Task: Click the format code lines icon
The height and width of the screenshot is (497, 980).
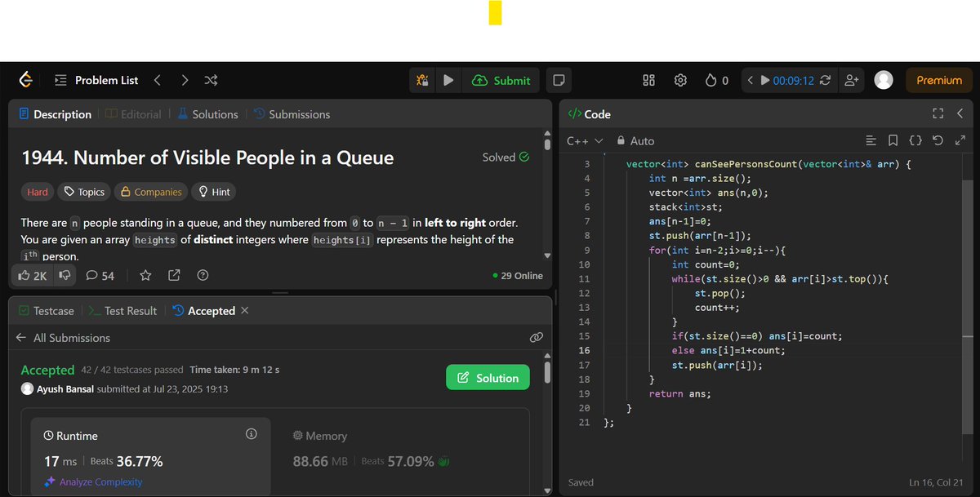Action: pyautogui.click(x=871, y=140)
